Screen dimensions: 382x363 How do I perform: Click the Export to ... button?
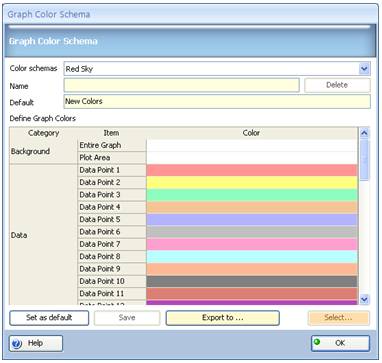[x=222, y=318]
